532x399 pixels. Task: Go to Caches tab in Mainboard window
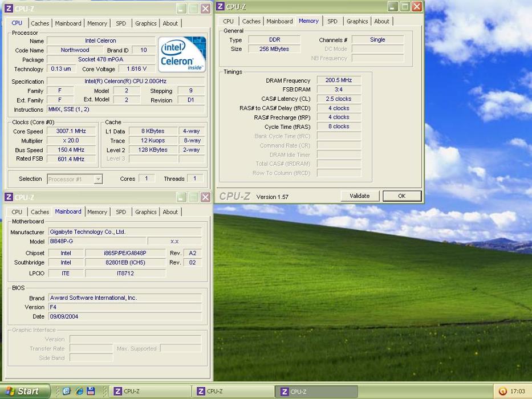click(40, 212)
